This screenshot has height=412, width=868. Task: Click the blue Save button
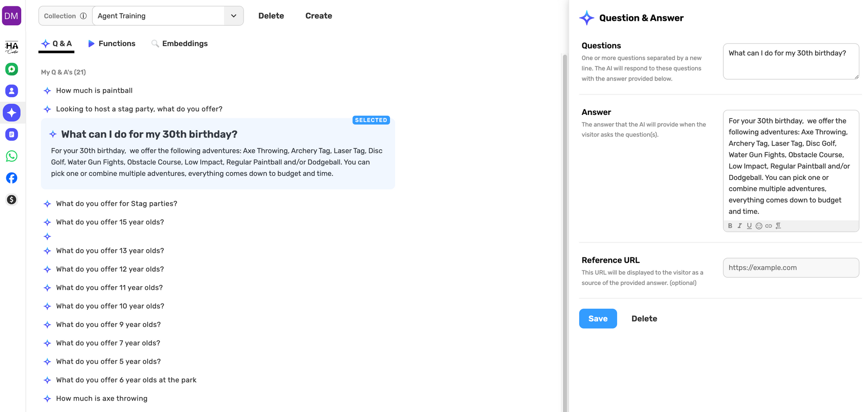(598, 318)
